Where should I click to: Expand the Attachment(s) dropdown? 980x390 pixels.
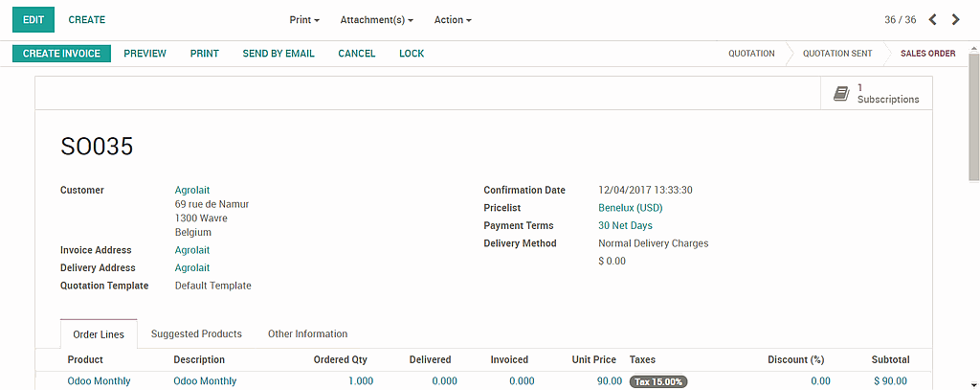(x=376, y=19)
